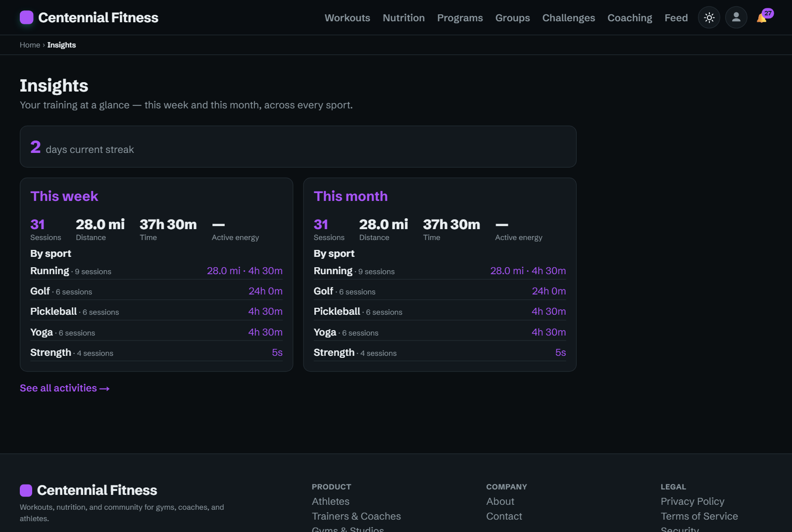Click the LEGAL footer heading
Image resolution: width=792 pixels, height=532 pixels.
point(673,487)
